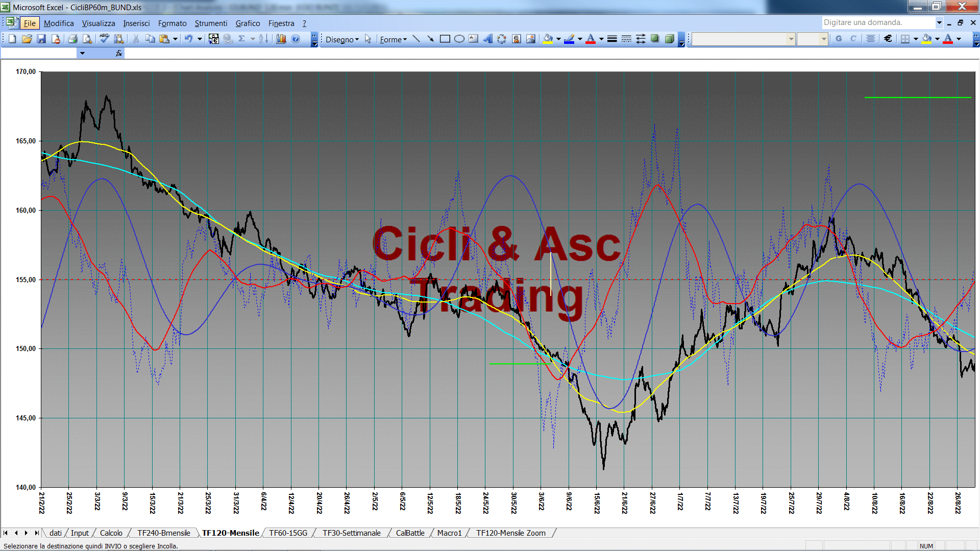
Task: Open the Inserisci menu
Action: pos(136,23)
